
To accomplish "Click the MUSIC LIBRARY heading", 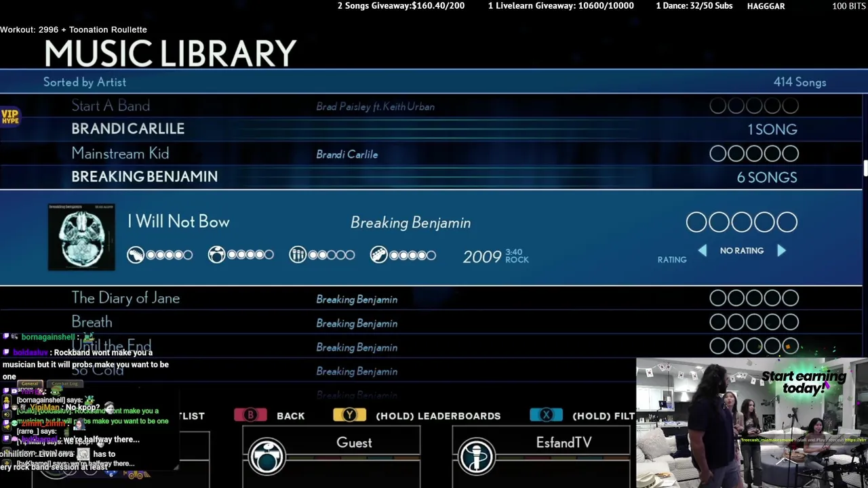I will pyautogui.click(x=170, y=54).
